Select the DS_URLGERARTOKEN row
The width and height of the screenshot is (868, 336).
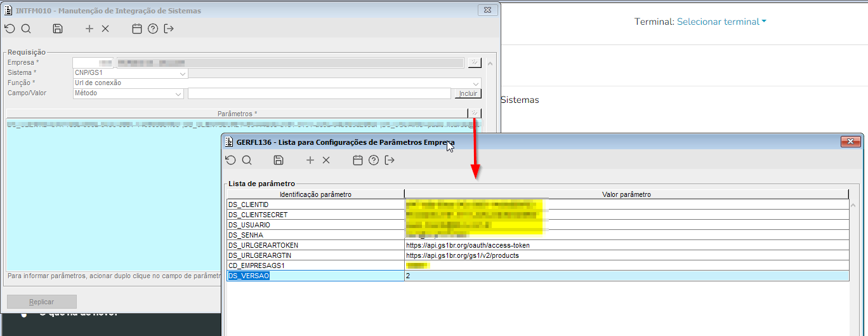(x=538, y=245)
